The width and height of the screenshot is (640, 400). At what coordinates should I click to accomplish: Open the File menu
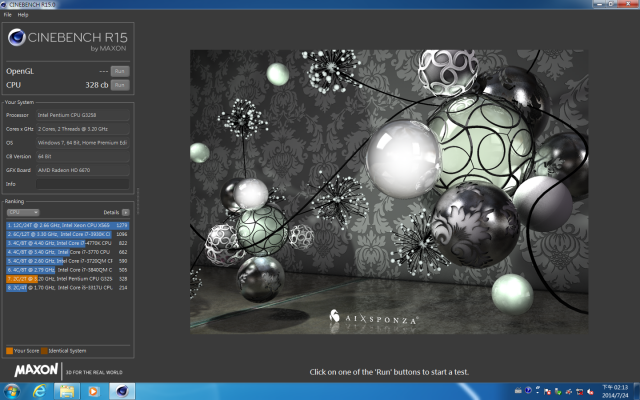pos(7,15)
